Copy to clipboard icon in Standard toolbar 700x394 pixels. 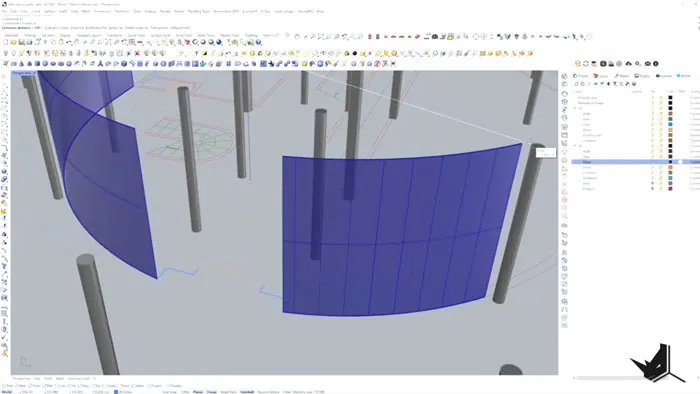click(x=53, y=42)
